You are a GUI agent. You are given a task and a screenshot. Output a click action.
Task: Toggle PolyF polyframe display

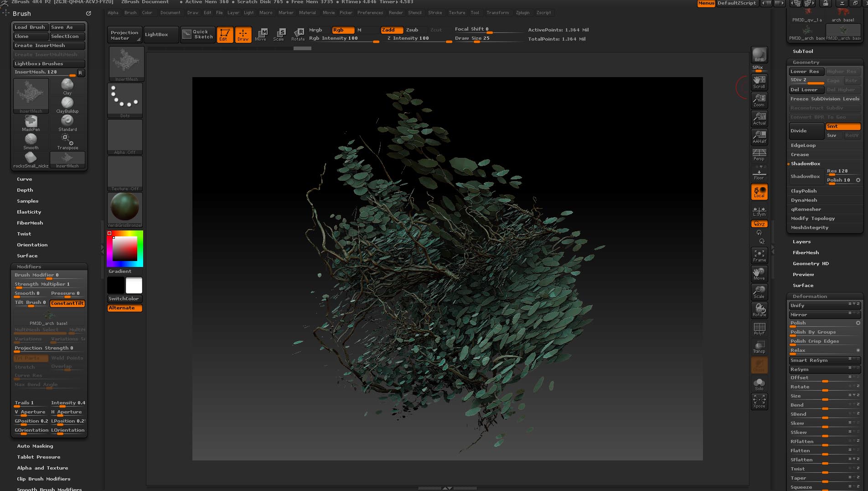[759, 328]
